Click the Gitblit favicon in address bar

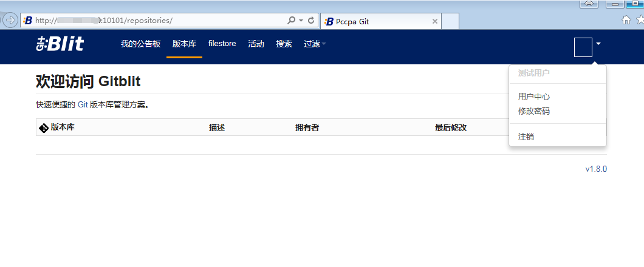point(27,20)
